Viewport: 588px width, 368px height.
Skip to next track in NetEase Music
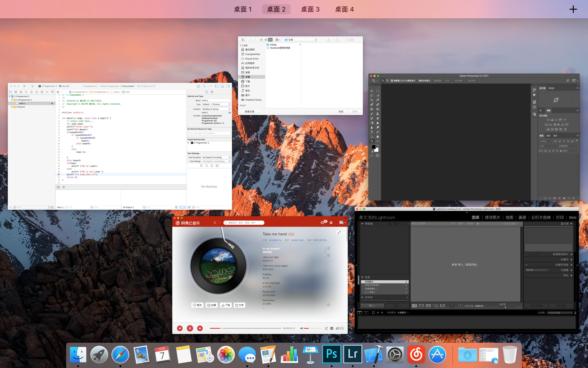tap(200, 328)
